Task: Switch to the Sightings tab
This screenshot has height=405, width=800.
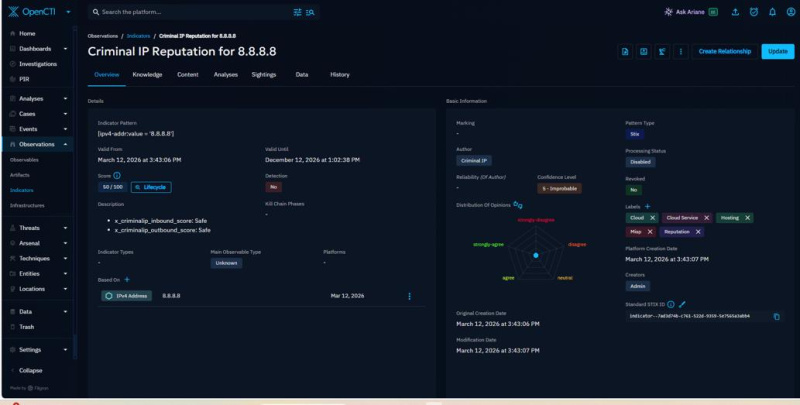Action: tap(264, 75)
